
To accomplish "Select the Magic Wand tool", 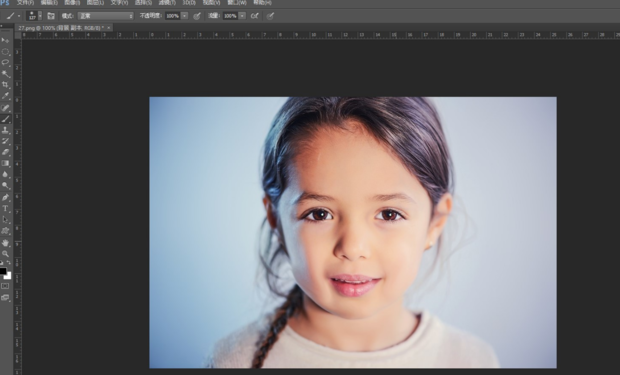I will [x=5, y=74].
